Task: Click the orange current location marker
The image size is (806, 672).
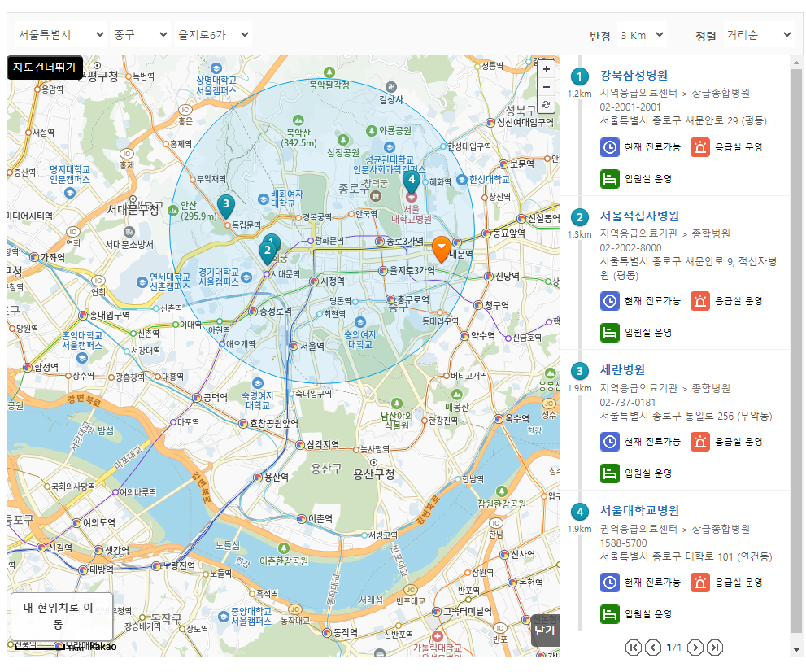Action: [441, 250]
